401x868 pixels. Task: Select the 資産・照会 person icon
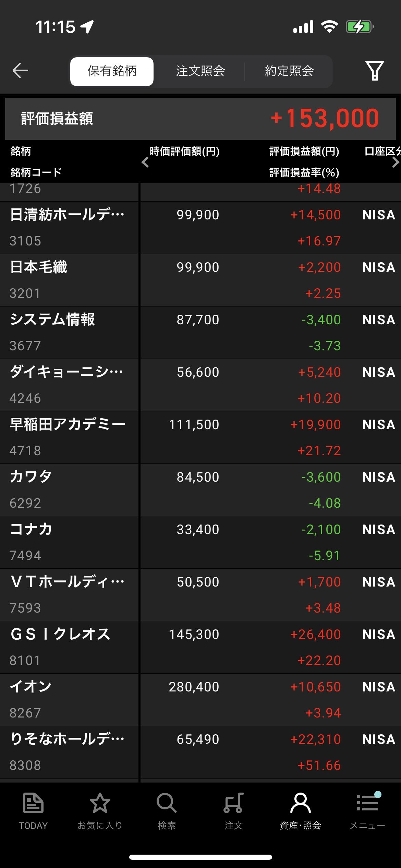click(x=300, y=811)
